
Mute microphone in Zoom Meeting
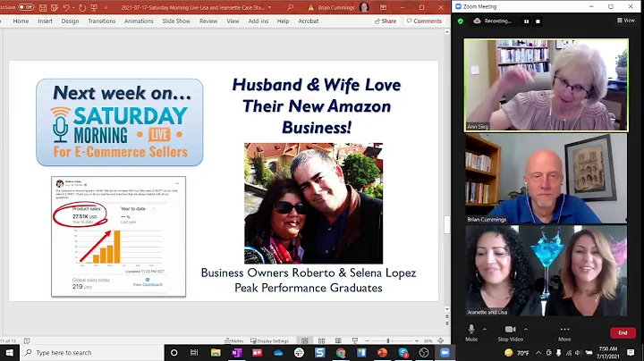click(x=471, y=332)
